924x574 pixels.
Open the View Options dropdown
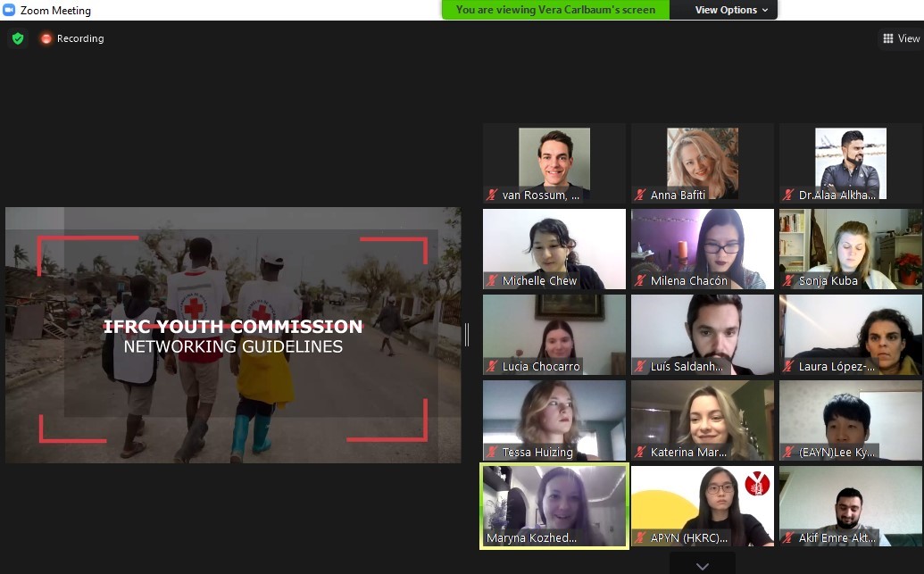tap(731, 10)
